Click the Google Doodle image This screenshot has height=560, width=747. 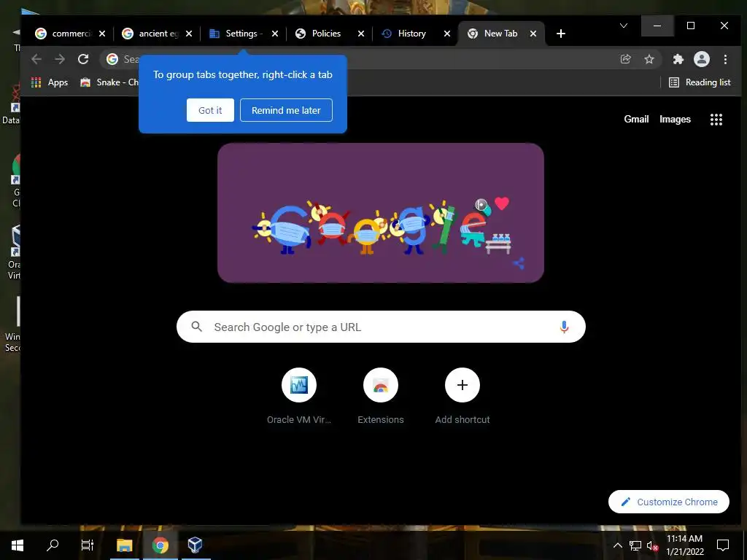(x=381, y=213)
